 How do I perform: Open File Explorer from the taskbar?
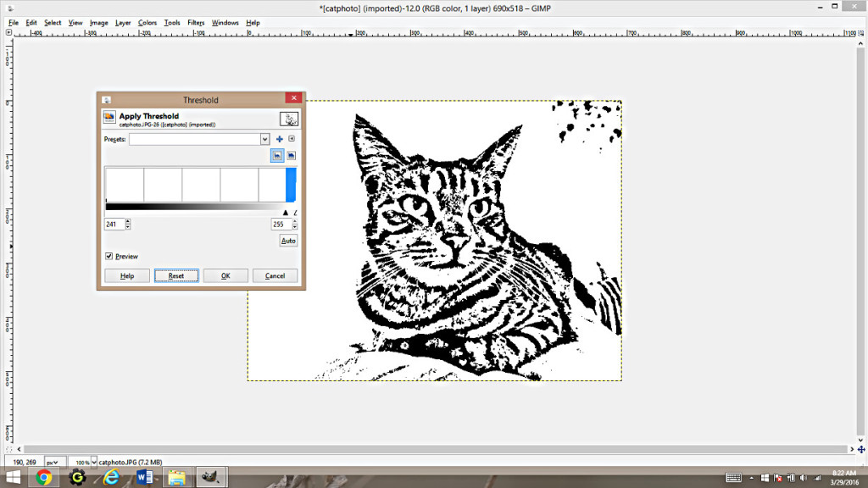click(175, 475)
